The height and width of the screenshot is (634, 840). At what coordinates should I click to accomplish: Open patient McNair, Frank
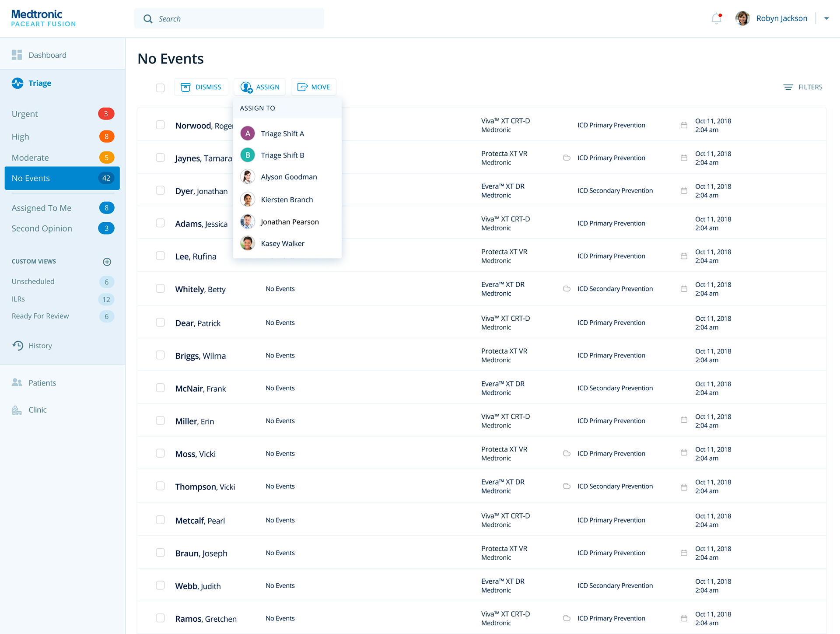pyautogui.click(x=200, y=389)
